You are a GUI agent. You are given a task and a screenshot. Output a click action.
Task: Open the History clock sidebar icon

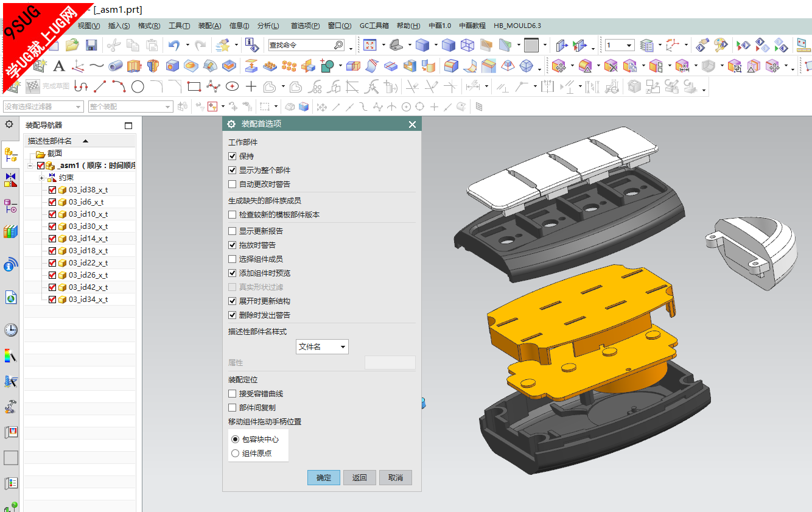[x=11, y=331]
